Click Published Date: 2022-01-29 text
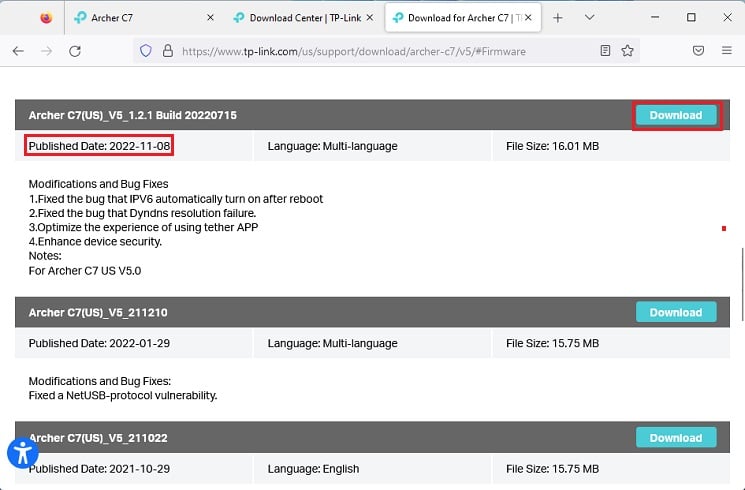This screenshot has height=490, width=745. click(99, 343)
